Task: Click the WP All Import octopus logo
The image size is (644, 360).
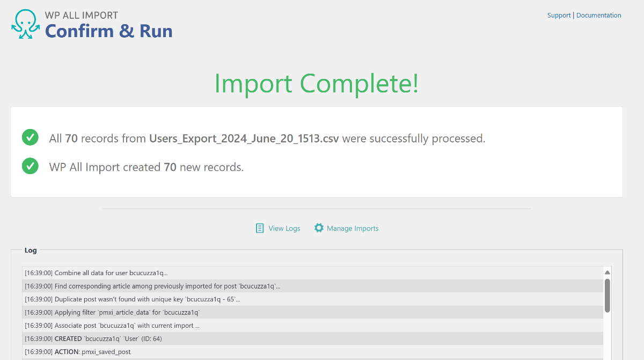Action: 25,24
